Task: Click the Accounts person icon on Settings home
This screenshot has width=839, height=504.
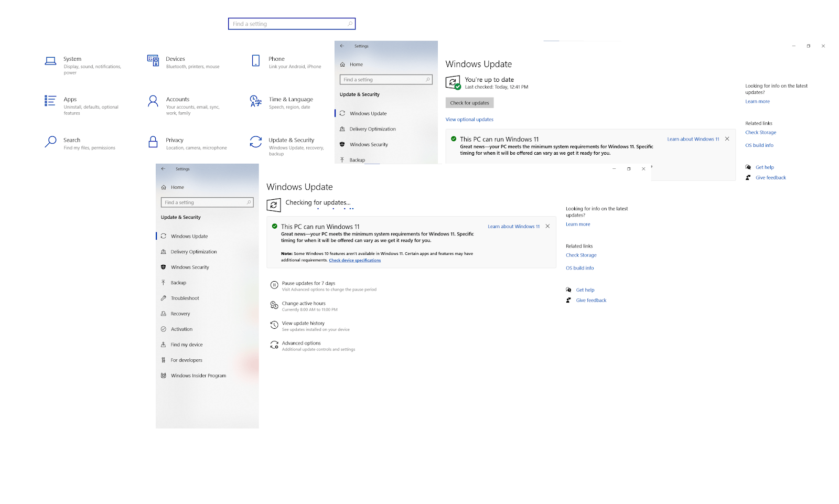Action: [x=153, y=101]
